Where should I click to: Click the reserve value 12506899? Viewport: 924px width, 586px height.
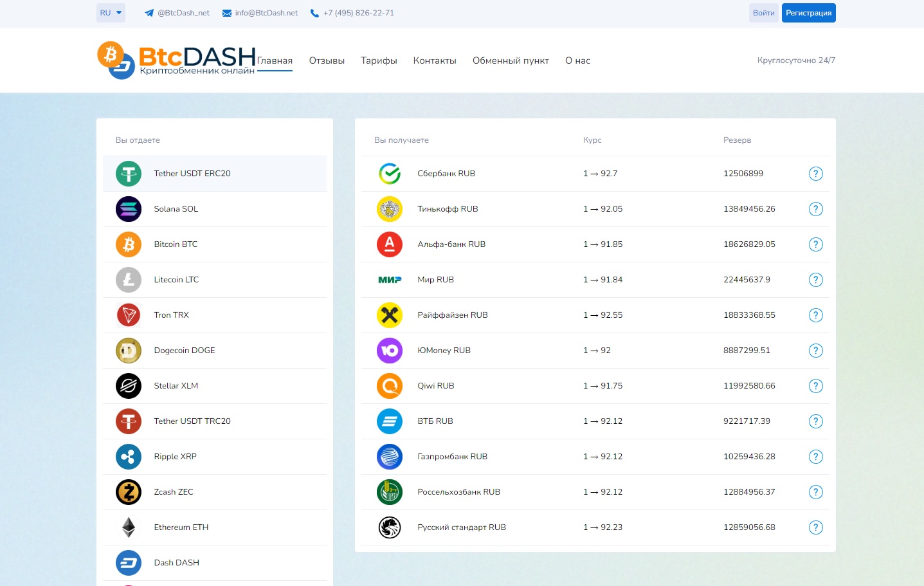[x=743, y=174]
